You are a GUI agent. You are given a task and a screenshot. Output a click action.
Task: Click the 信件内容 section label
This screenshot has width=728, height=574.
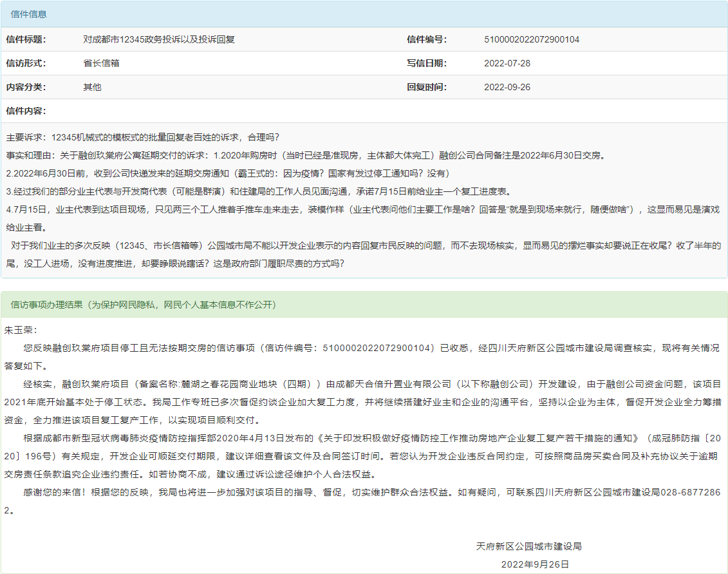click(26, 111)
